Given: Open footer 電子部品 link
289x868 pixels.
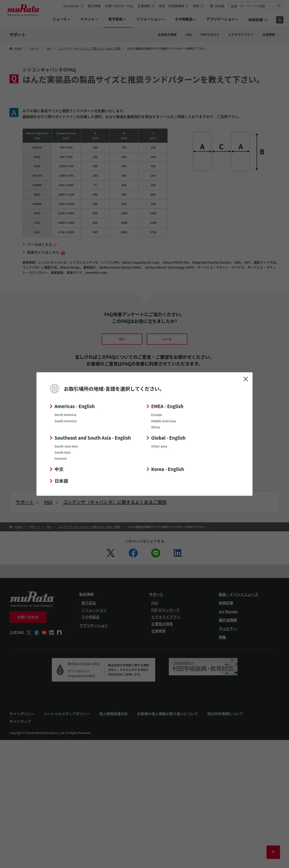Looking at the screenshot, I should (88, 603).
